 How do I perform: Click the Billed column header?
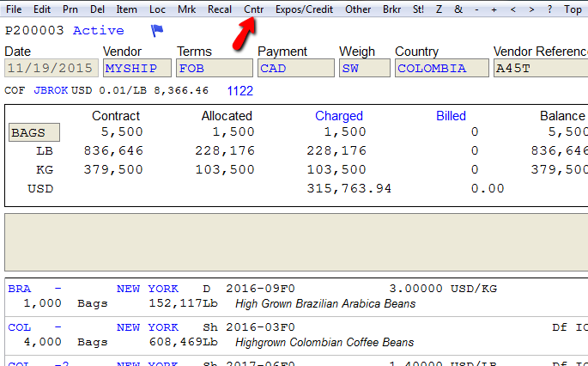[x=451, y=116]
